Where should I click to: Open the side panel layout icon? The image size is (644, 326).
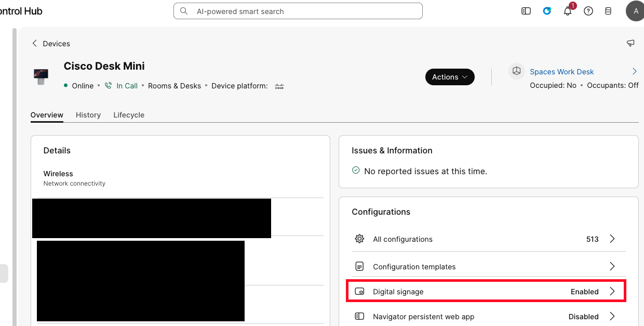pyautogui.click(x=526, y=11)
